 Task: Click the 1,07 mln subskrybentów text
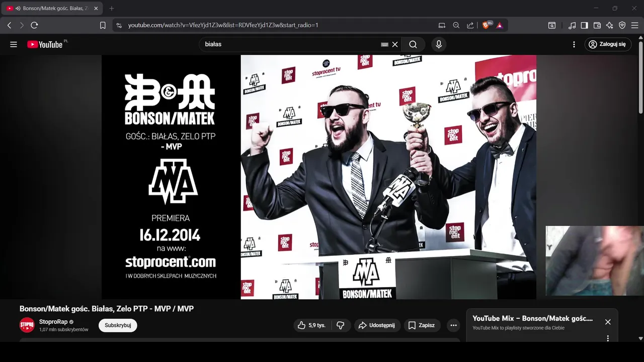tap(64, 330)
